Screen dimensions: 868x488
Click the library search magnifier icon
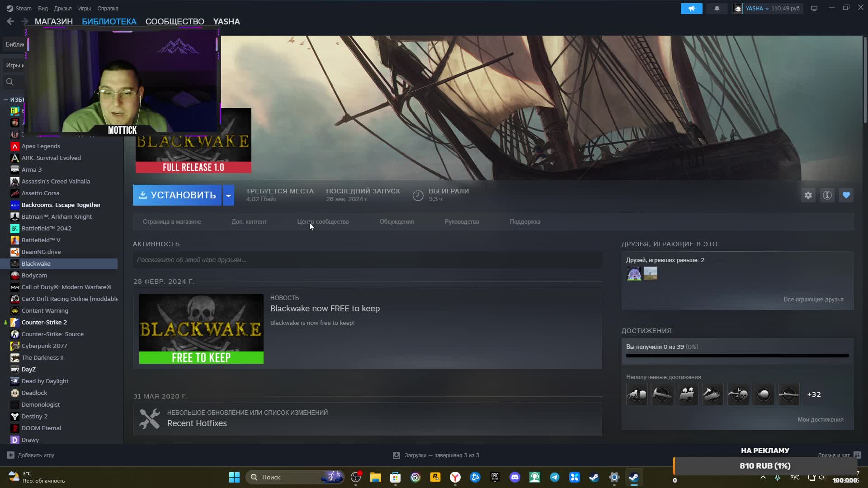point(10,82)
